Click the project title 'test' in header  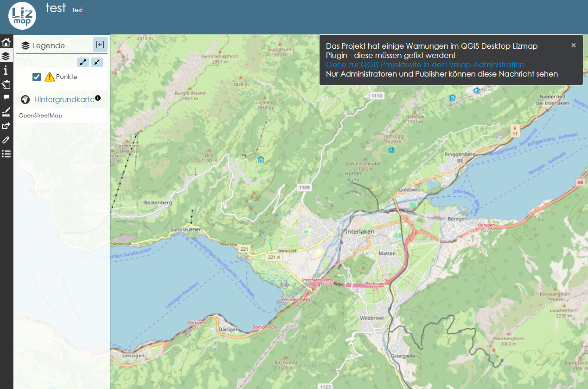click(x=56, y=8)
